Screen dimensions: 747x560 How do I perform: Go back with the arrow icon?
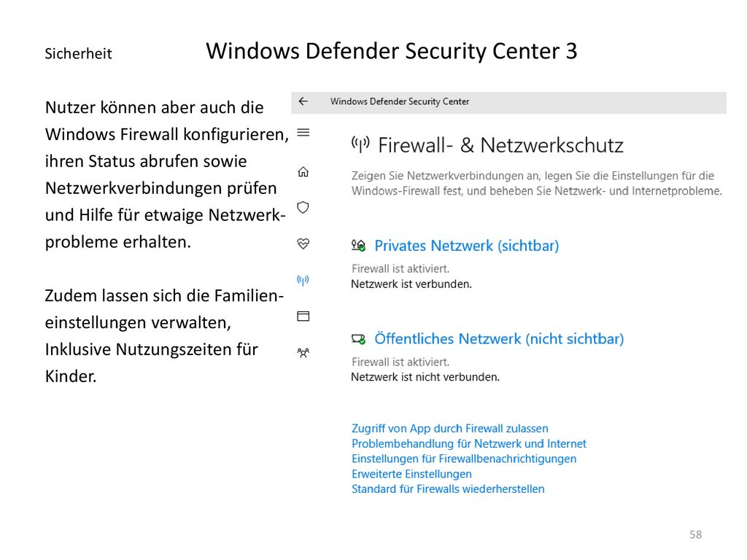tap(303, 101)
